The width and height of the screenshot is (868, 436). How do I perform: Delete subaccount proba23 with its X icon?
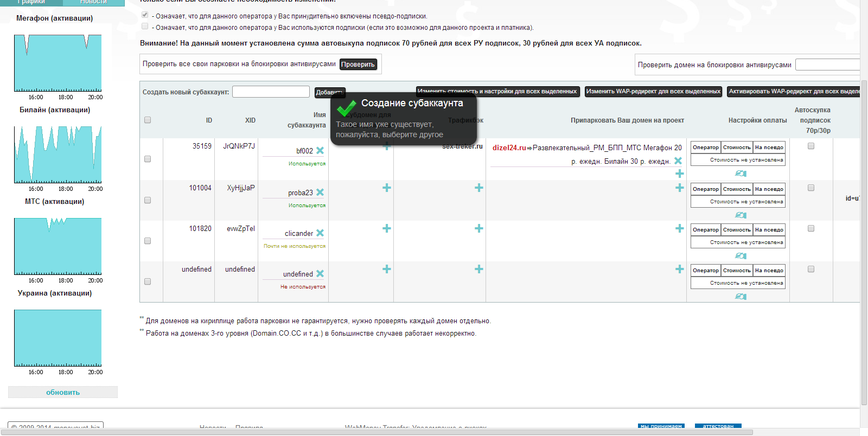tap(320, 193)
